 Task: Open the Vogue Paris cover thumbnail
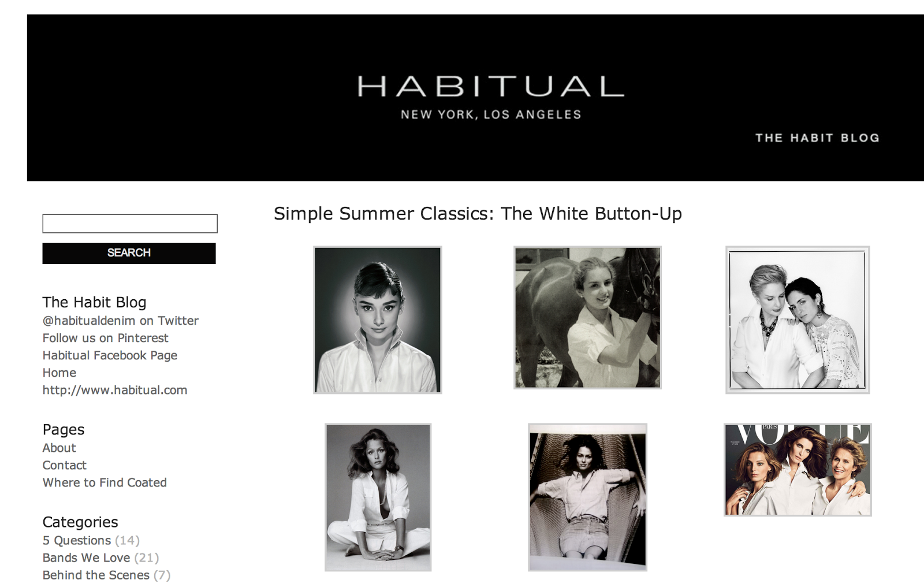point(798,470)
